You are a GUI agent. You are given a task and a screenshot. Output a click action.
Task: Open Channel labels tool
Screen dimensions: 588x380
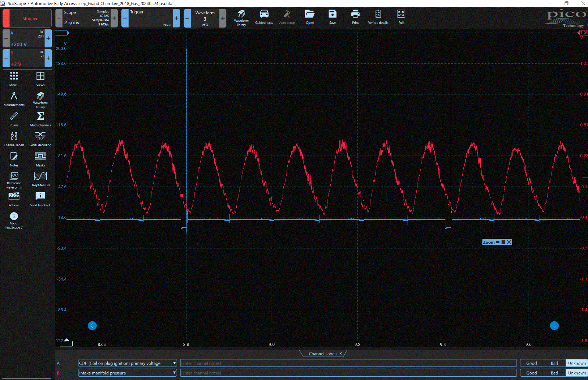[14, 139]
